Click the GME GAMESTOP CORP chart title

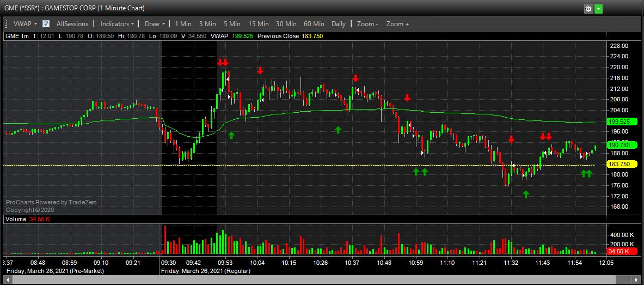point(75,8)
